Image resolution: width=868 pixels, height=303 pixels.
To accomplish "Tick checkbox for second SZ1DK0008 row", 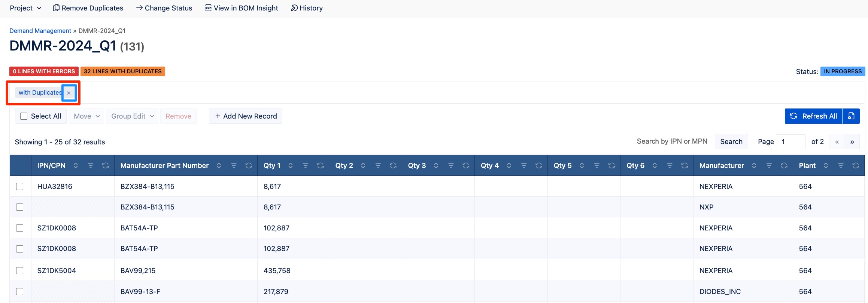I will pos(20,249).
